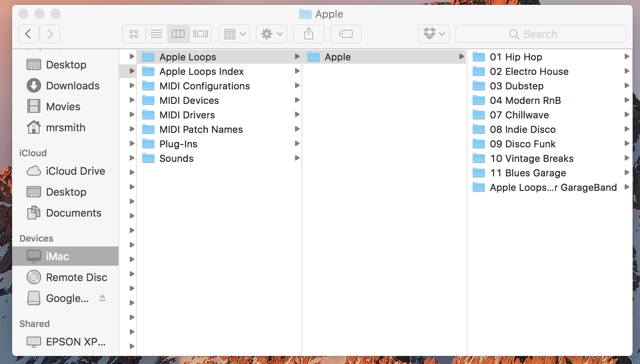Select the Plug-Ins folder
This screenshot has width=640, height=364.
pyautogui.click(x=219, y=144)
